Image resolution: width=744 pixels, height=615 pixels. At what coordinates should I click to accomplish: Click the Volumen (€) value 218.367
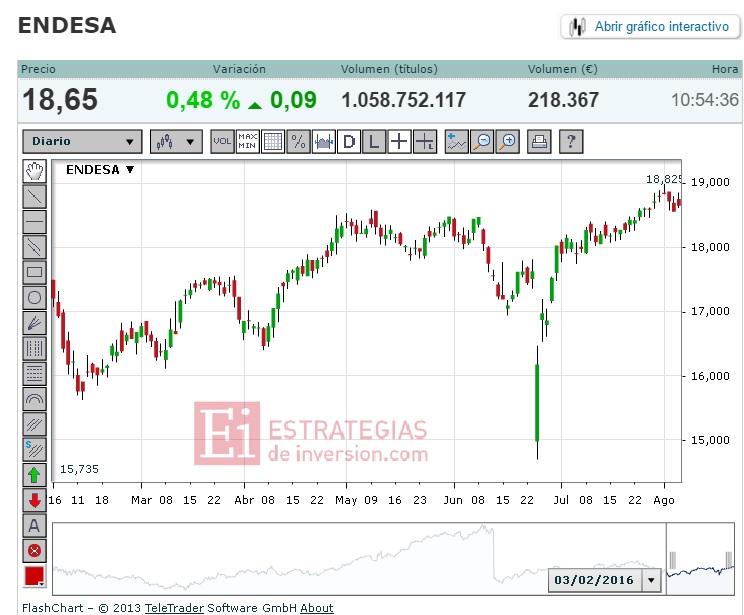(563, 101)
